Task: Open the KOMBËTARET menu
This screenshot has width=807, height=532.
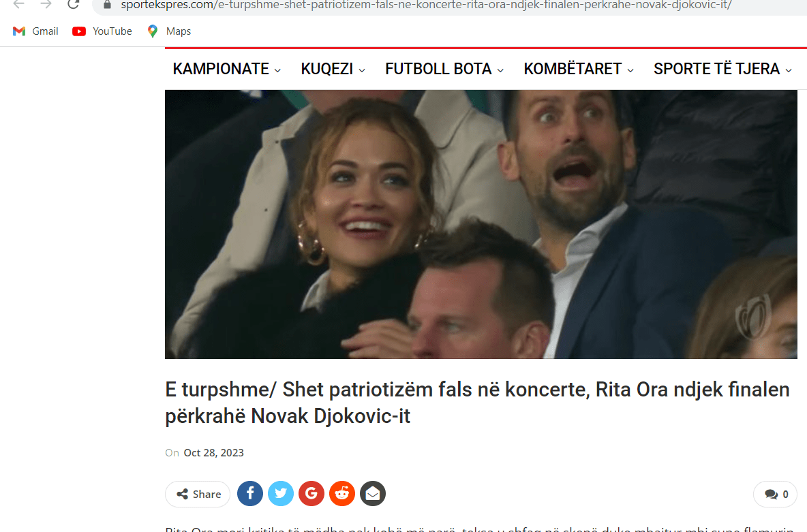Action: [x=579, y=69]
